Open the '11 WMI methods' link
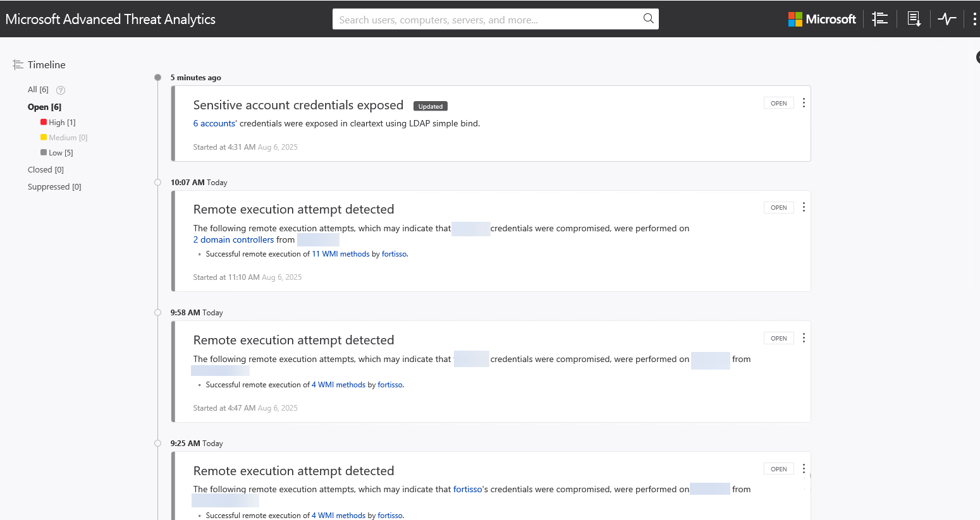Screen dimensions: 980x520 pos(340,254)
